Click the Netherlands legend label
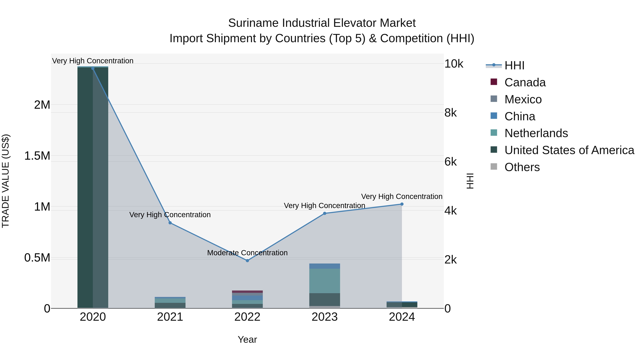 pyautogui.click(x=536, y=133)
